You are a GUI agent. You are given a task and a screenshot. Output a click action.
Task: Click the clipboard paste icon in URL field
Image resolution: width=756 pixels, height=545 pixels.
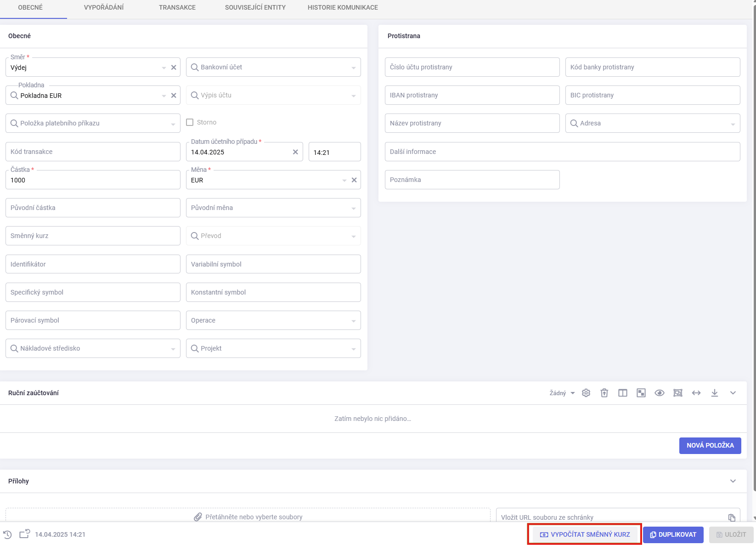click(732, 517)
